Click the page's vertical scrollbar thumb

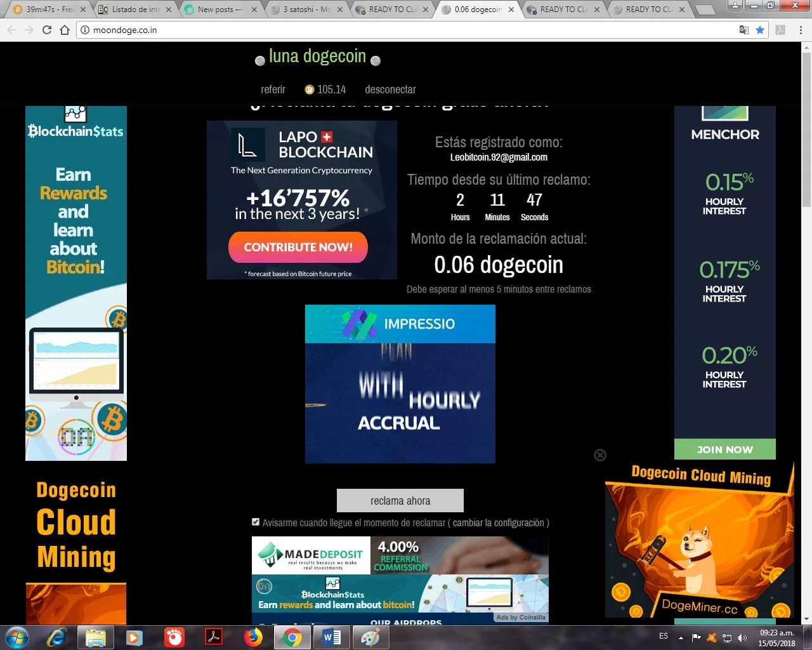point(806,130)
